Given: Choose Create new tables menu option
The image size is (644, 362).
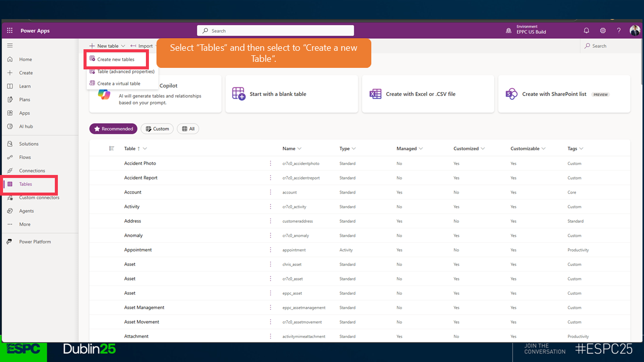Looking at the screenshot, I should point(116,59).
